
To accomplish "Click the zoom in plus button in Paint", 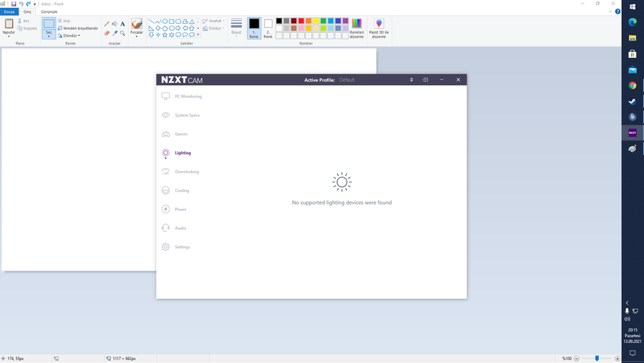I will coord(617,359).
